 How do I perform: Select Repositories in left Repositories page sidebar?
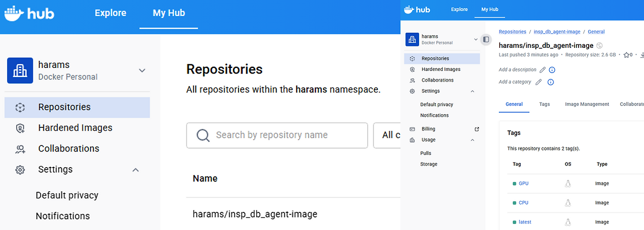pos(77,107)
